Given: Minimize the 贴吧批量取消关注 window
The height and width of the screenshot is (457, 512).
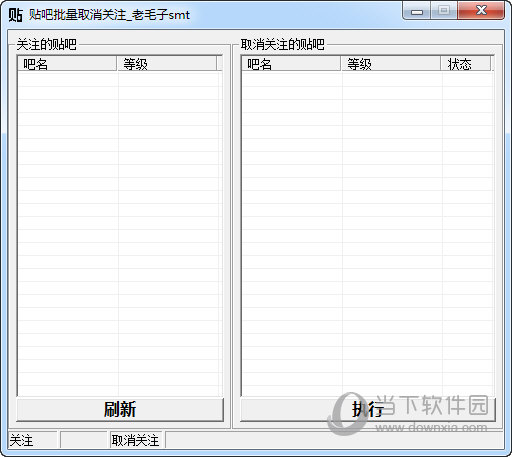Looking at the screenshot, I should pos(417,11).
